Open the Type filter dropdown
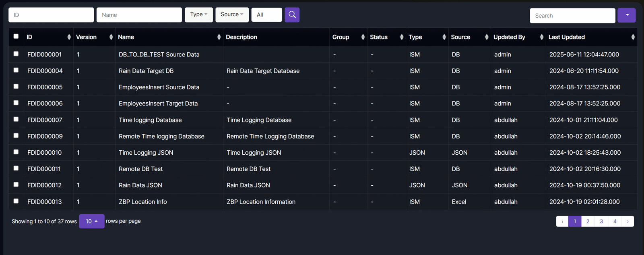The height and width of the screenshot is (255, 644). 198,15
